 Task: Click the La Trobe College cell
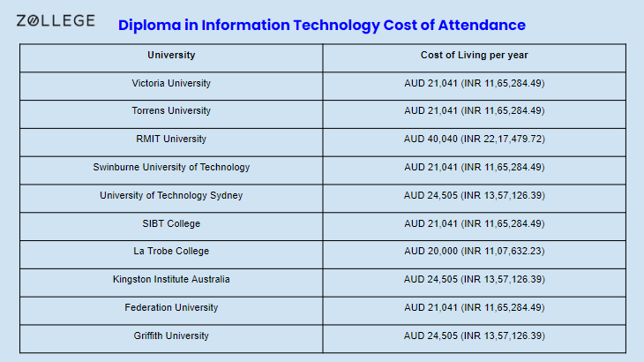(x=171, y=255)
